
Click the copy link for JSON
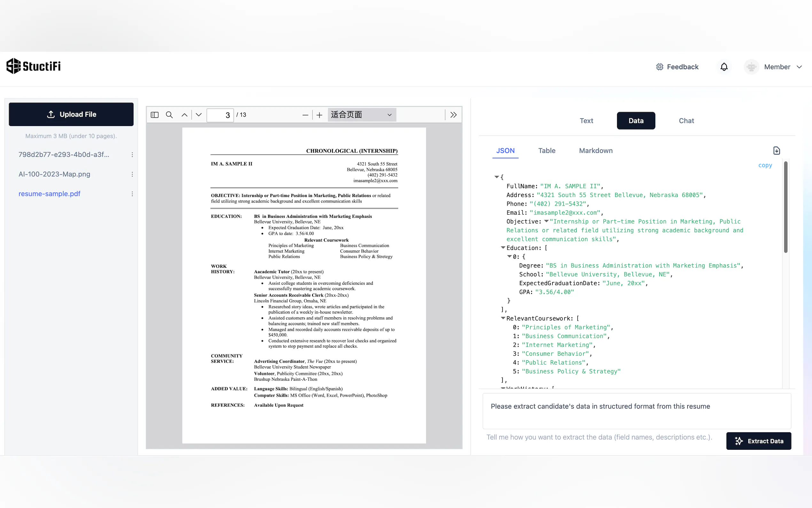coord(765,165)
